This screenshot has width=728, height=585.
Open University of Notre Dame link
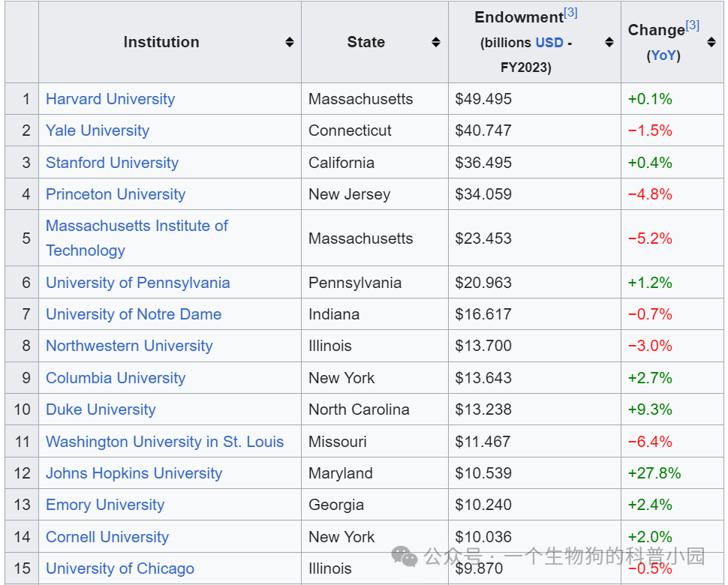(x=134, y=314)
